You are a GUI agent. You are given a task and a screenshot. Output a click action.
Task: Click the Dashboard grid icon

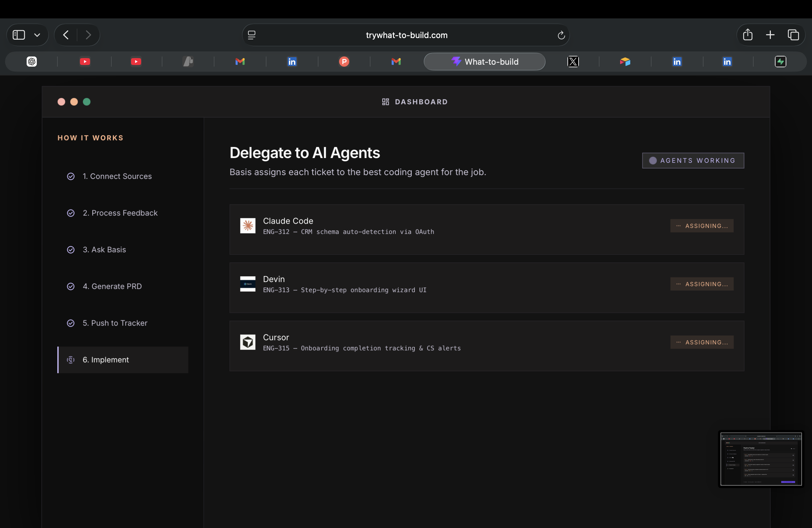pos(385,102)
